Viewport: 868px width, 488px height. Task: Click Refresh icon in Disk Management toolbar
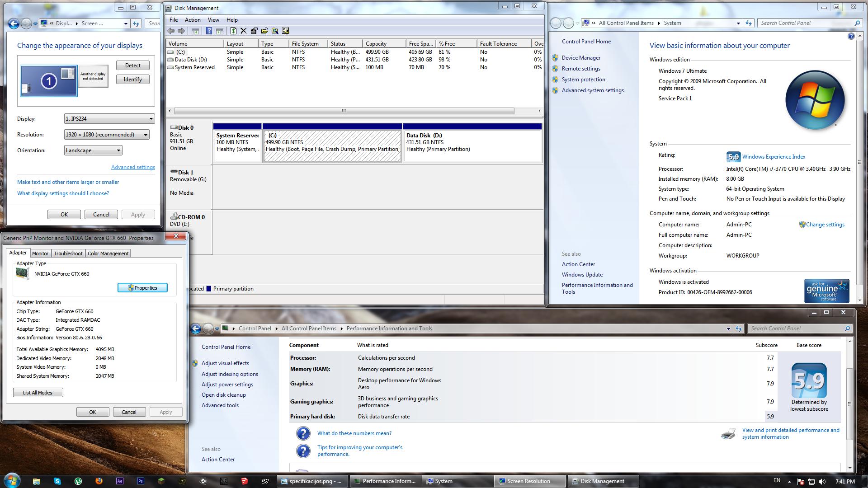click(233, 31)
